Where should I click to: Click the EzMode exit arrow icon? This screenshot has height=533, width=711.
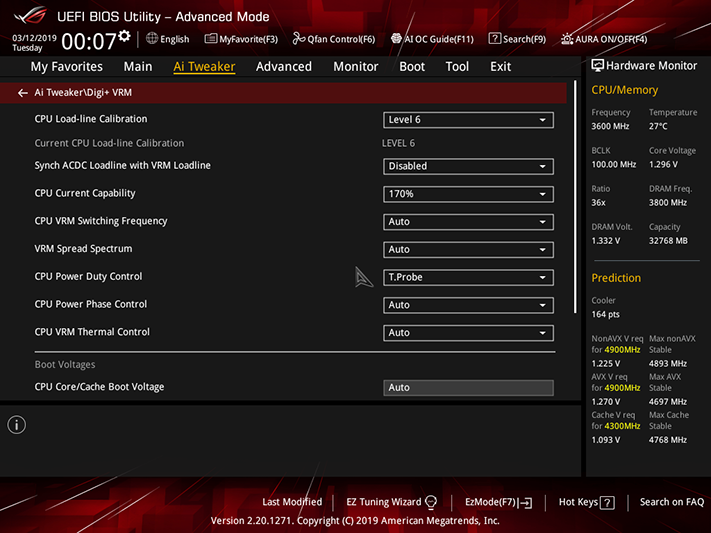[x=526, y=503]
